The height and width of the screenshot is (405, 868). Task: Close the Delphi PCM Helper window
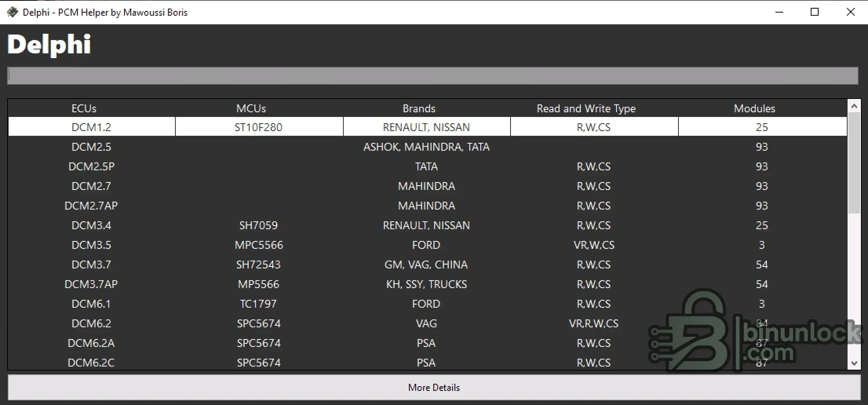[850, 12]
